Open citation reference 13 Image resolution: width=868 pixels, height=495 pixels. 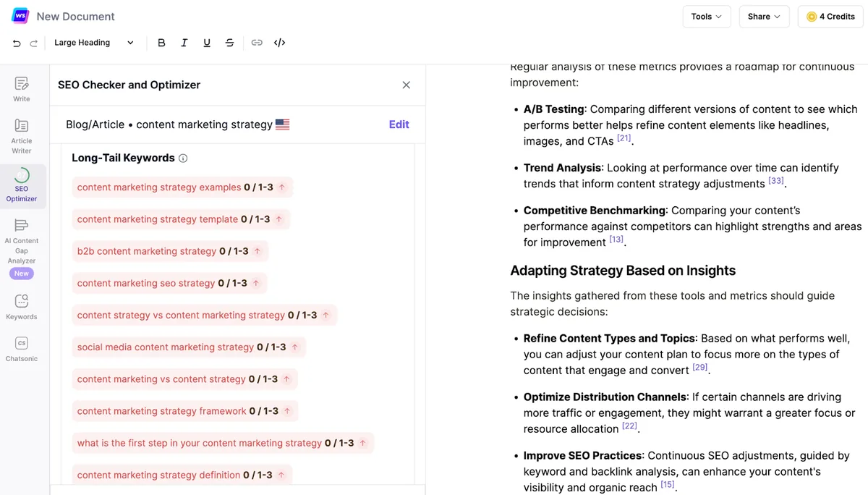(616, 239)
